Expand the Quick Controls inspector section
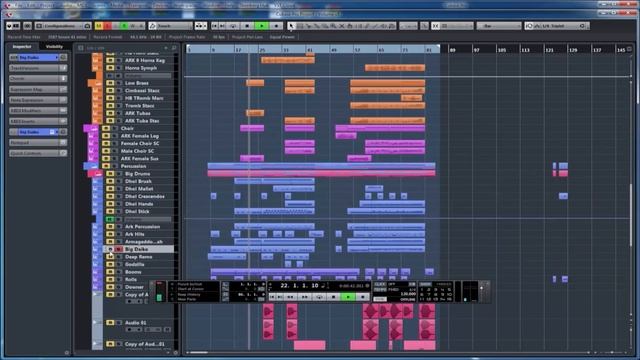 38,153
